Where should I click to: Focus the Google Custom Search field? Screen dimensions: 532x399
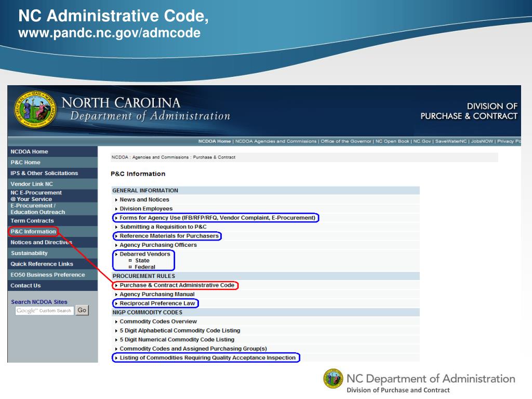(x=45, y=311)
